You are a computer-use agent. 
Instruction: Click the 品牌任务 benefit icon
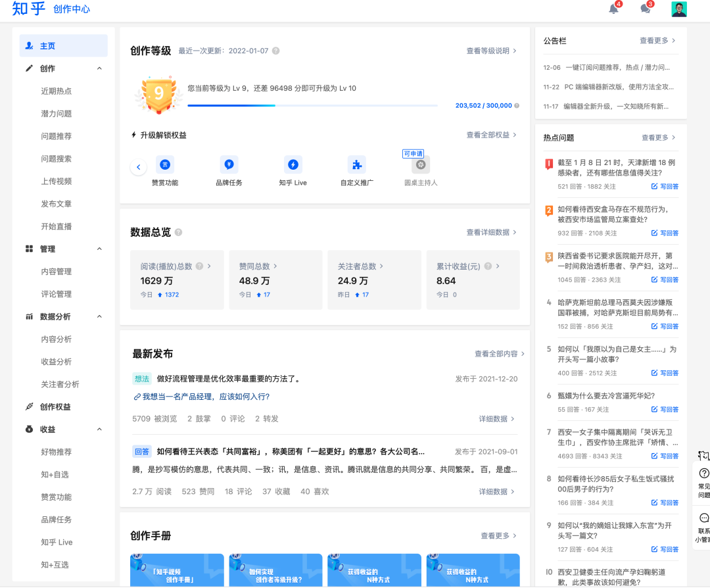point(229,164)
